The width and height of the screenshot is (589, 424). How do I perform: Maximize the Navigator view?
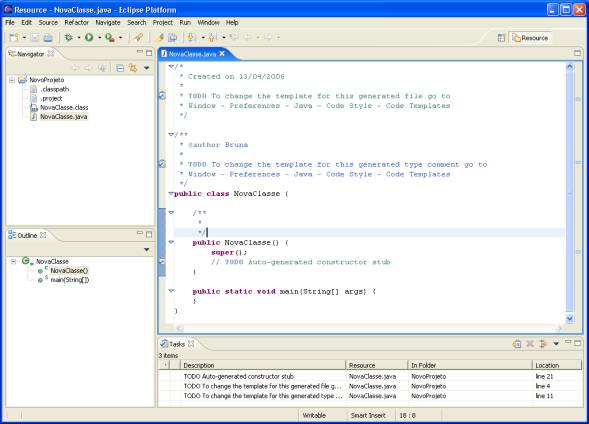(x=149, y=53)
